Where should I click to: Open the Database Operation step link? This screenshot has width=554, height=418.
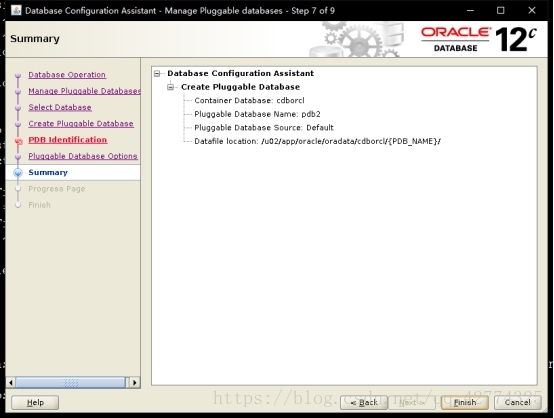(x=67, y=75)
